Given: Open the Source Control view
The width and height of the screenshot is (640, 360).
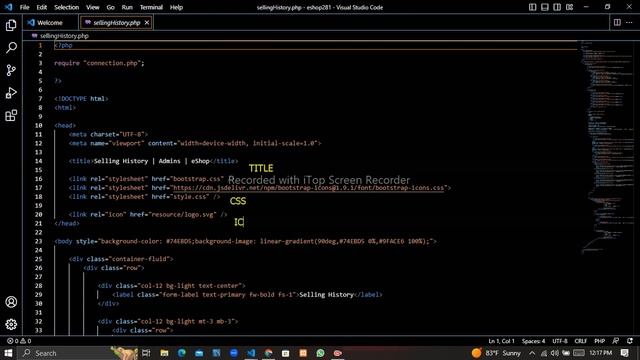Looking at the screenshot, I should pyautogui.click(x=11, y=70).
